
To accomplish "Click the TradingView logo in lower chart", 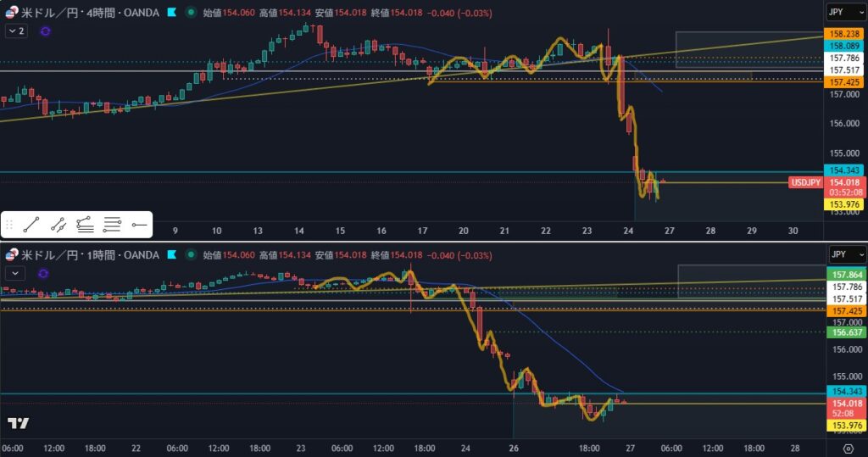I will [x=18, y=423].
